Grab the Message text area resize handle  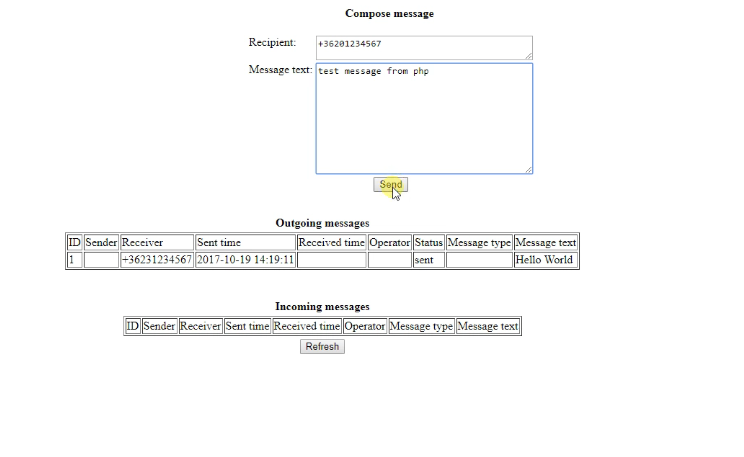tap(529, 170)
